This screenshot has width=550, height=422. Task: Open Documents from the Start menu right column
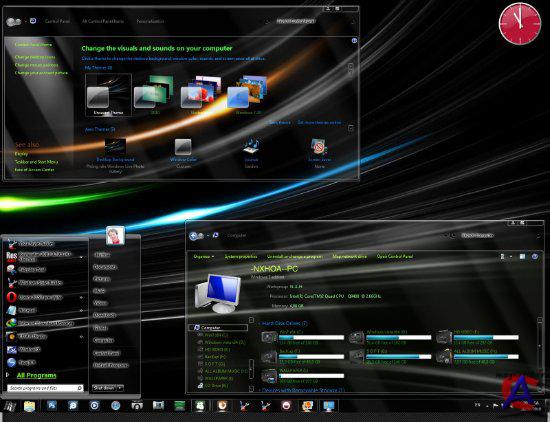(105, 267)
